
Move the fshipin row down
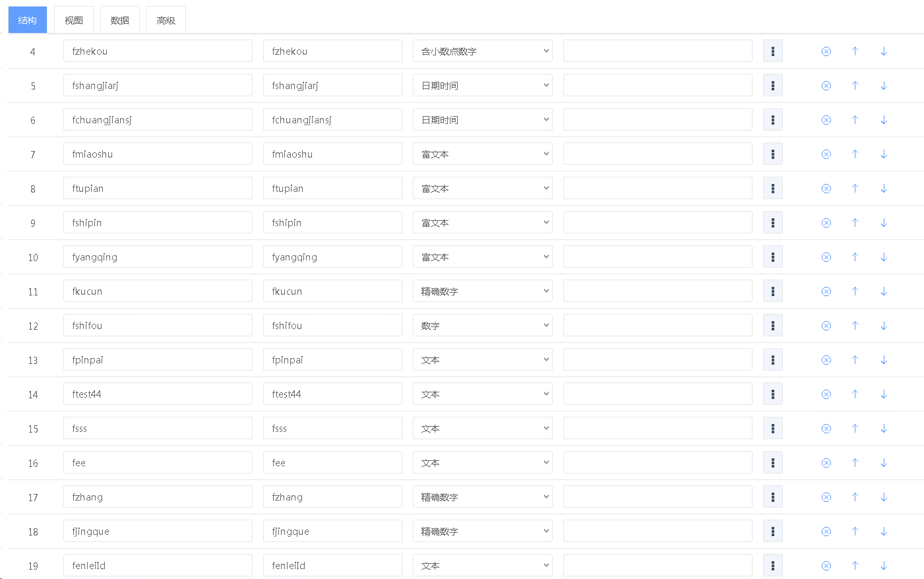click(x=884, y=223)
